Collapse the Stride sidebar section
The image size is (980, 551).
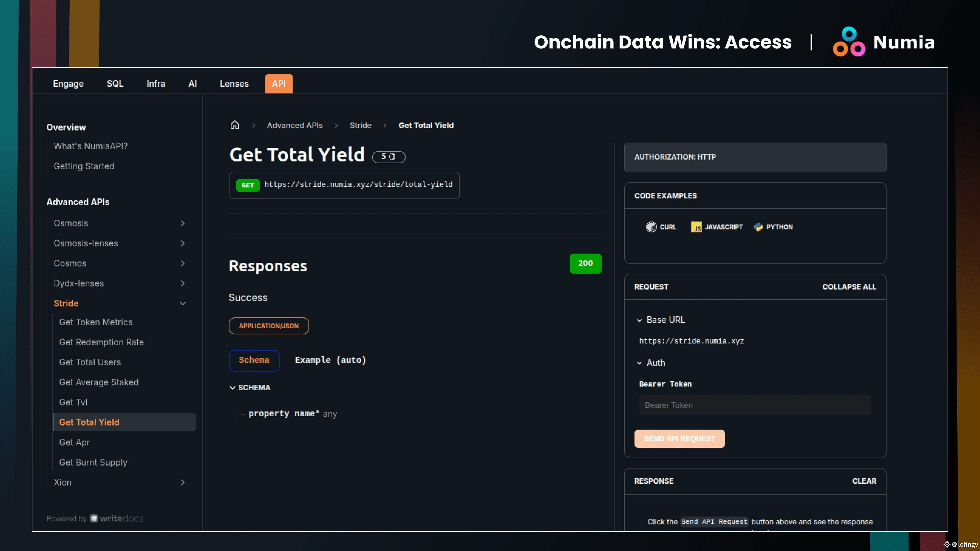[183, 304]
